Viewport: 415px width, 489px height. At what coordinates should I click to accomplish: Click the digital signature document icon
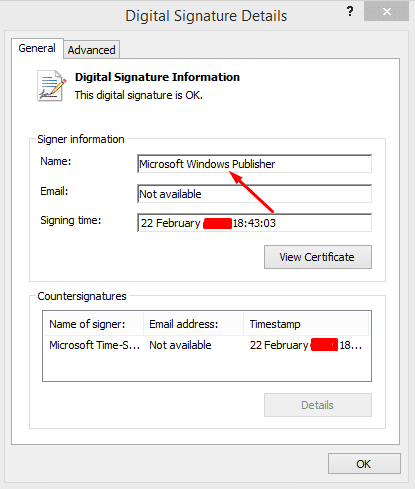(51, 86)
